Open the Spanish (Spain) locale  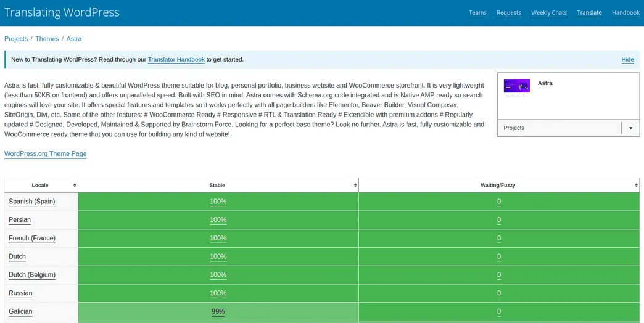pos(31,202)
